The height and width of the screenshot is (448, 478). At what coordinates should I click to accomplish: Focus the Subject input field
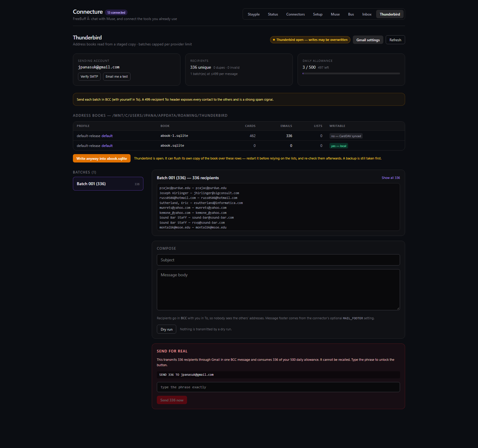click(278, 260)
